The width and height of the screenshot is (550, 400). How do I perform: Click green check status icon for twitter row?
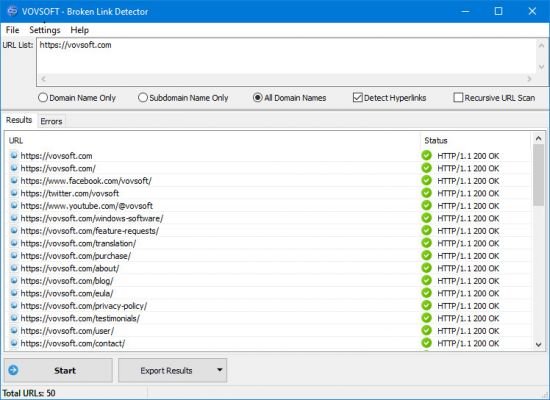coord(427,193)
